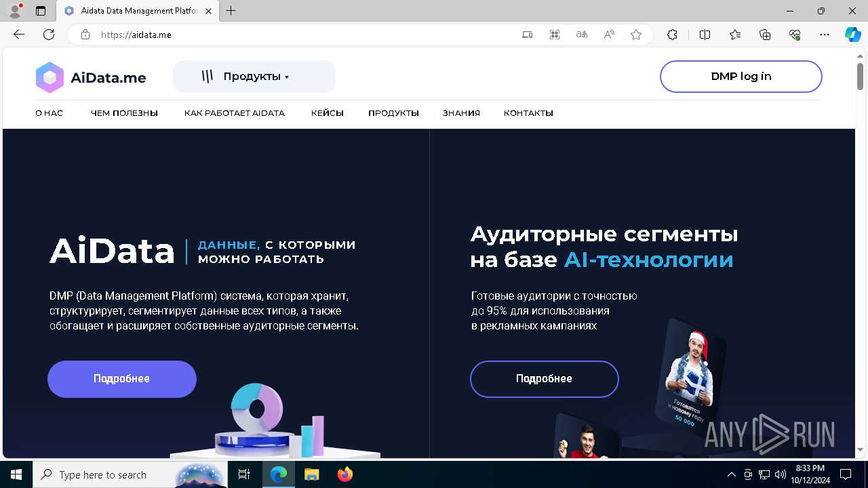Click the page vertical scrollbar thumb
The image size is (868, 488).
point(860,75)
